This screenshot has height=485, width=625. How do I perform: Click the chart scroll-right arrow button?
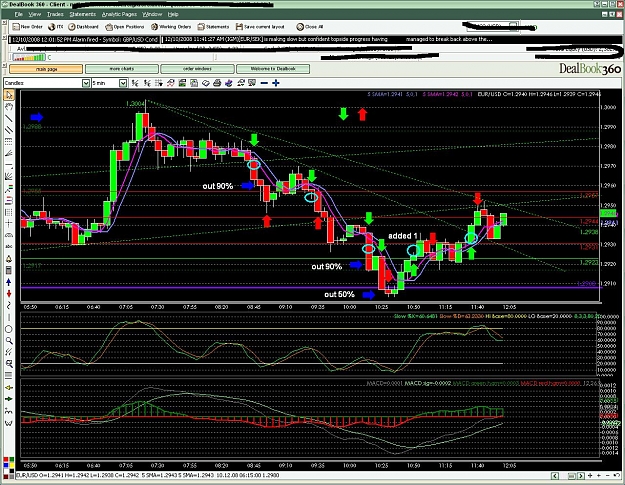pyautogui.click(x=581, y=475)
